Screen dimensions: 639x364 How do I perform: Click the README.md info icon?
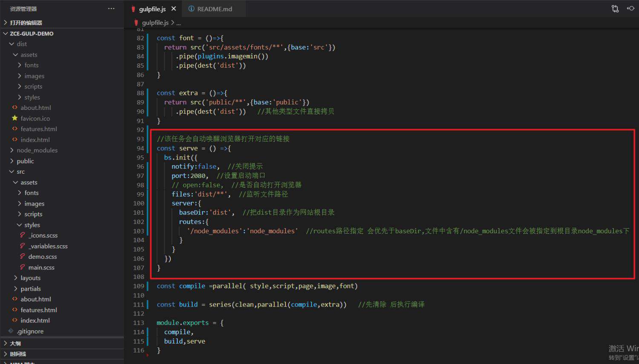point(191,9)
